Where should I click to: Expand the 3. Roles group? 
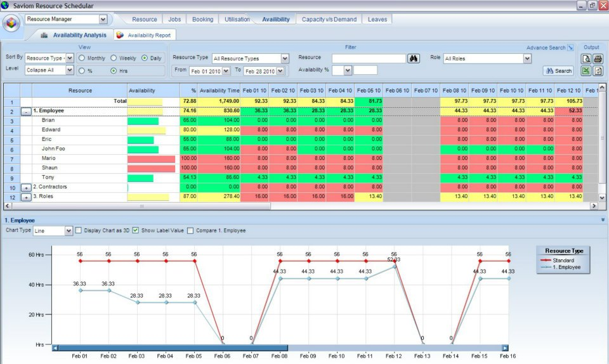pyautogui.click(x=26, y=197)
